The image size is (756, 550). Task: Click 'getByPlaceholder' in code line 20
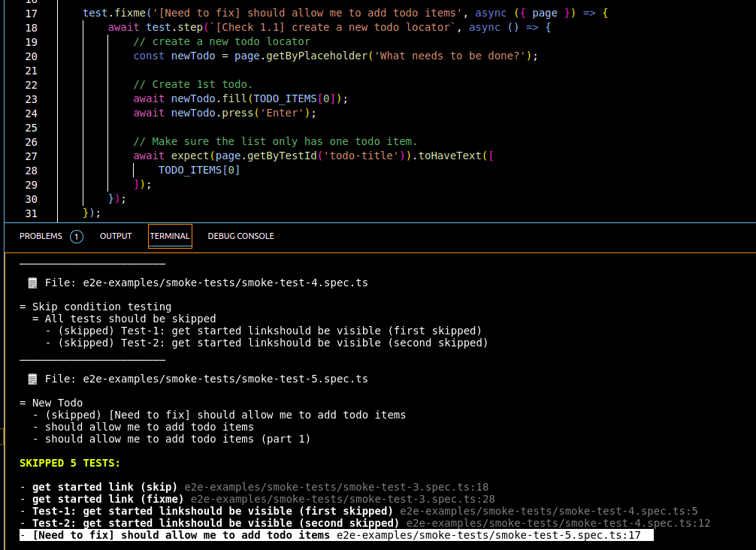click(x=317, y=56)
